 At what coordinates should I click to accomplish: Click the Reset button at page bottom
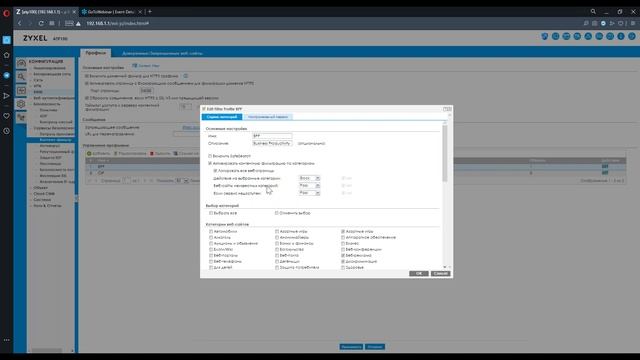[375, 347]
